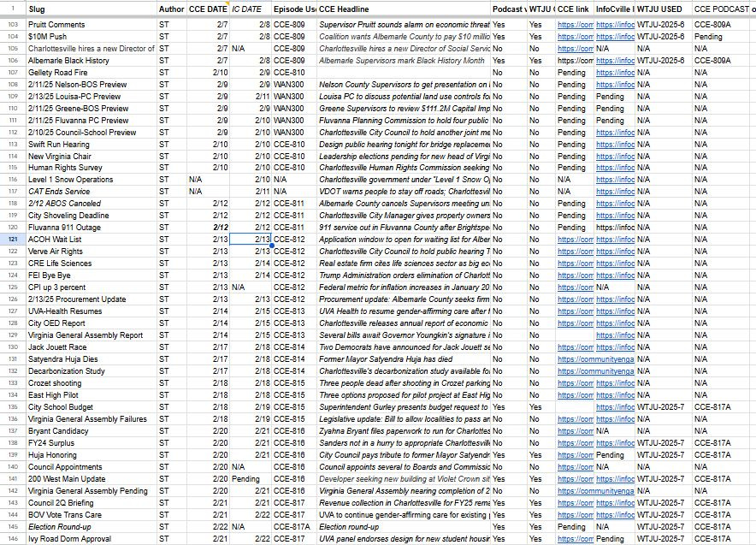Click the 'Decarbonization Study' slug cell
756x545 pixels.
click(x=92, y=370)
